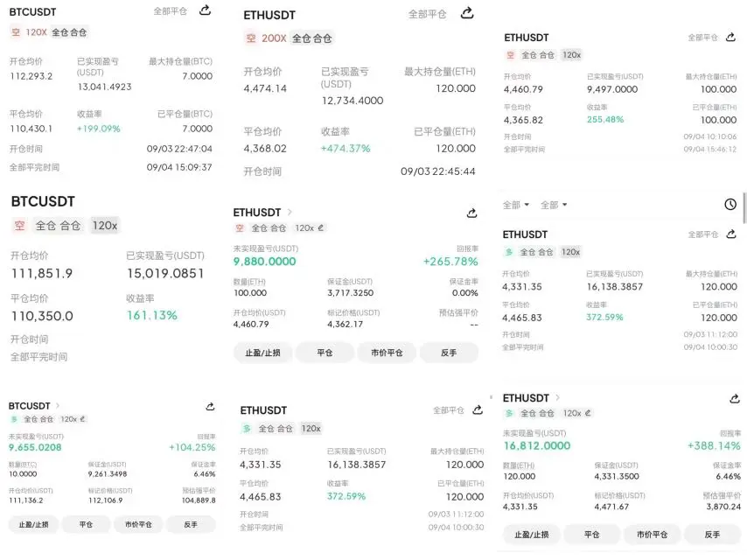This screenshot has width=747, height=560.
Task: Open the history clock icon
Action: click(x=730, y=205)
